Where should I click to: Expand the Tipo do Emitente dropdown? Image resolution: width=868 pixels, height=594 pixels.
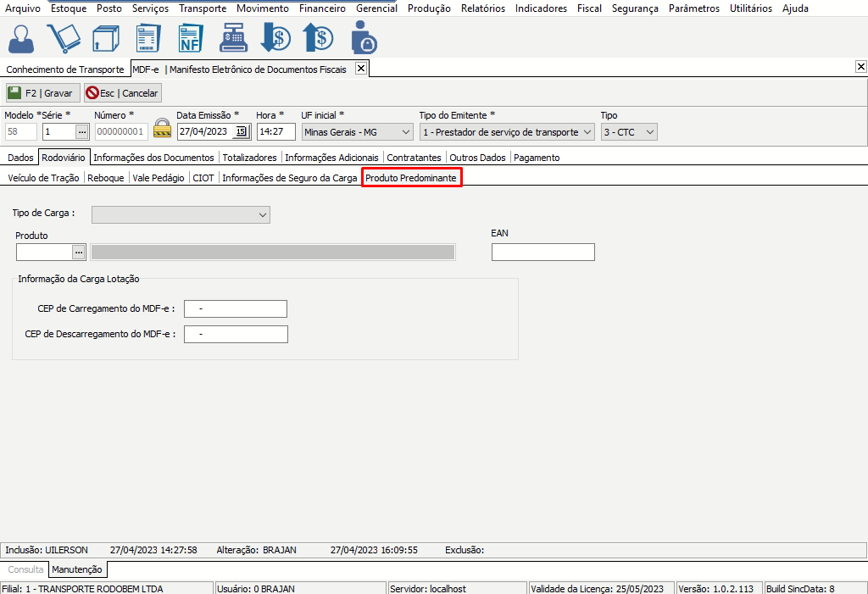pyautogui.click(x=587, y=132)
